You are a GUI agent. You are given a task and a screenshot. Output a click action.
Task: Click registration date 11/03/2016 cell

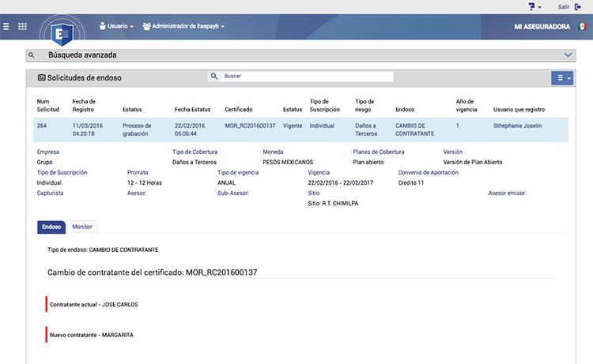[87, 129]
